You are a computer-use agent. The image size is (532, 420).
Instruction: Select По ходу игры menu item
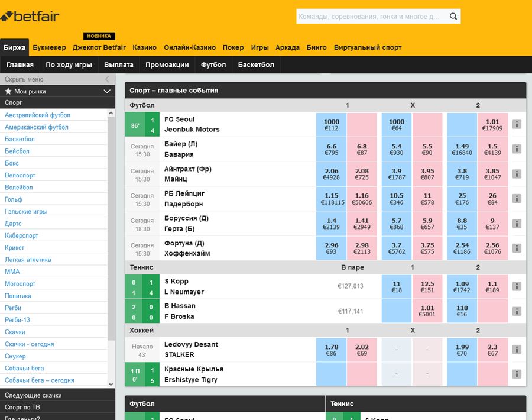[69, 64]
